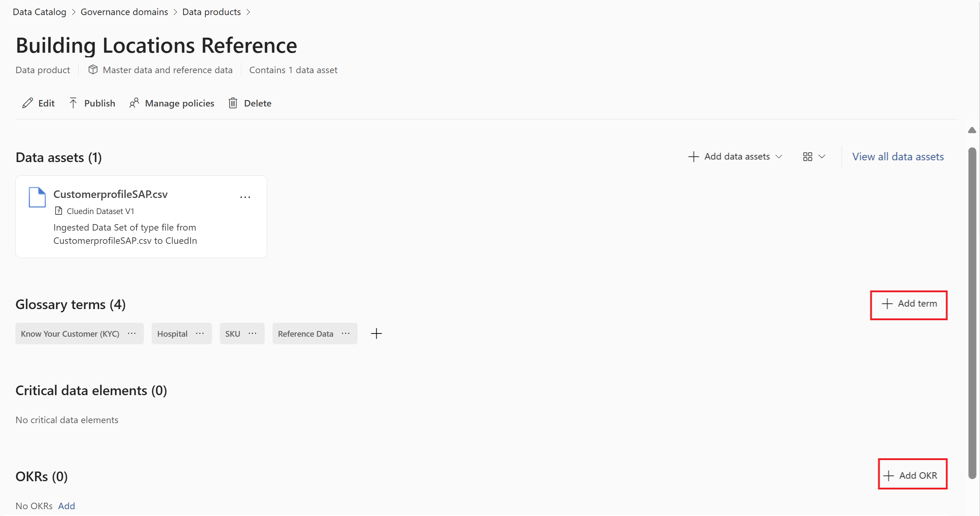
Task: Open options ellipsis on Hospital term
Action: tap(200, 333)
